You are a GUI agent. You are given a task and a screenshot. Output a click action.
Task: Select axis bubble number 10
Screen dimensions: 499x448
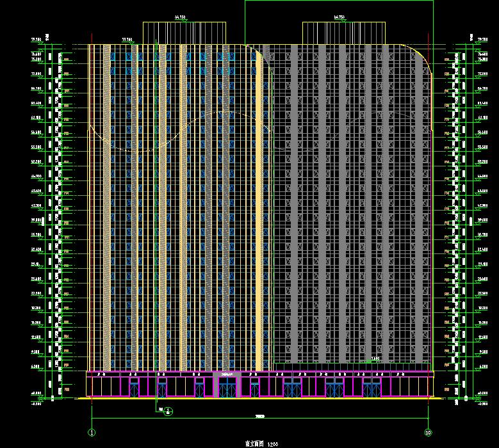(x=428, y=432)
